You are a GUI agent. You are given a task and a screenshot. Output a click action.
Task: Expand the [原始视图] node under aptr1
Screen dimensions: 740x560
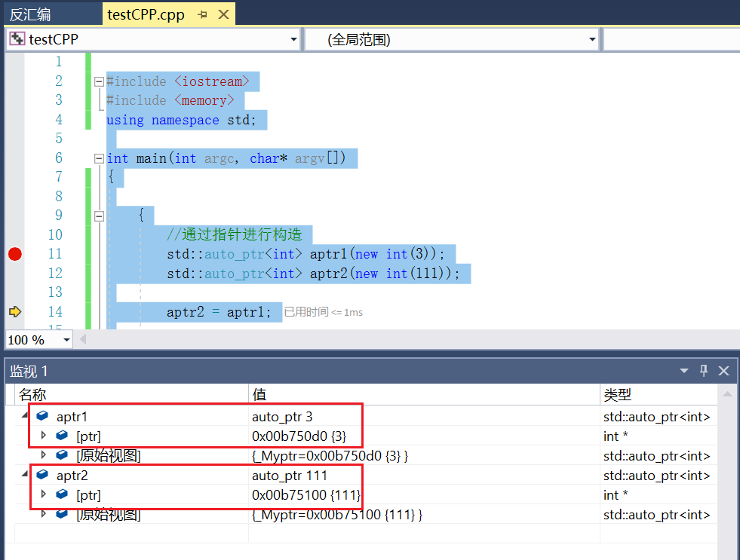point(43,455)
